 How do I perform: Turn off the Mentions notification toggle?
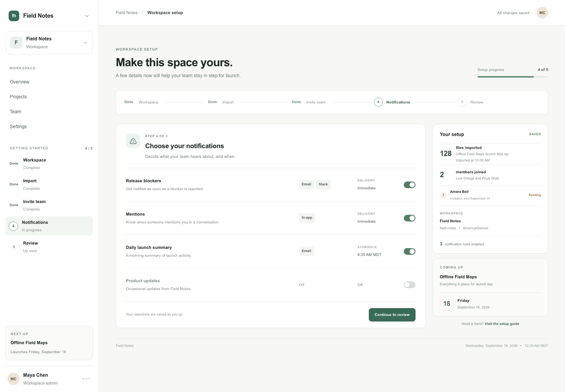[410, 218]
